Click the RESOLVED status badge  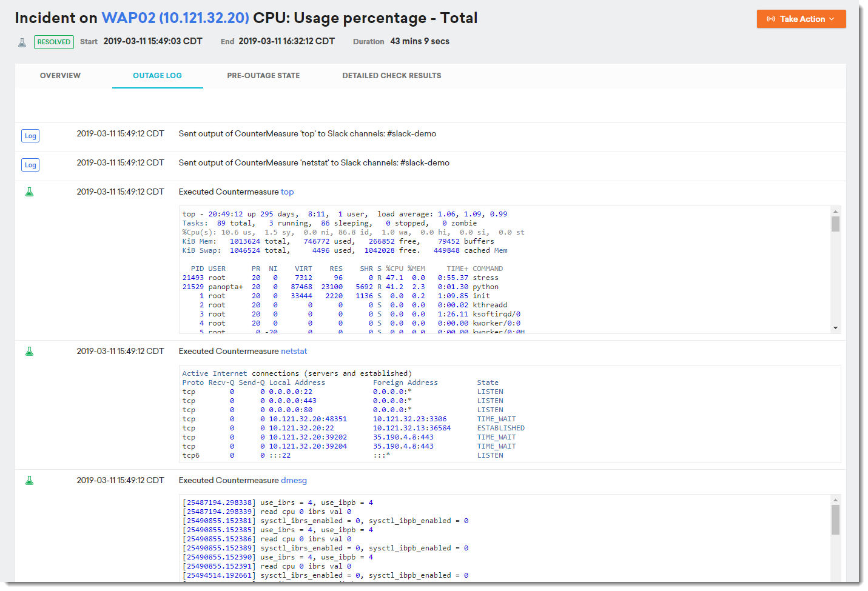[x=54, y=42]
